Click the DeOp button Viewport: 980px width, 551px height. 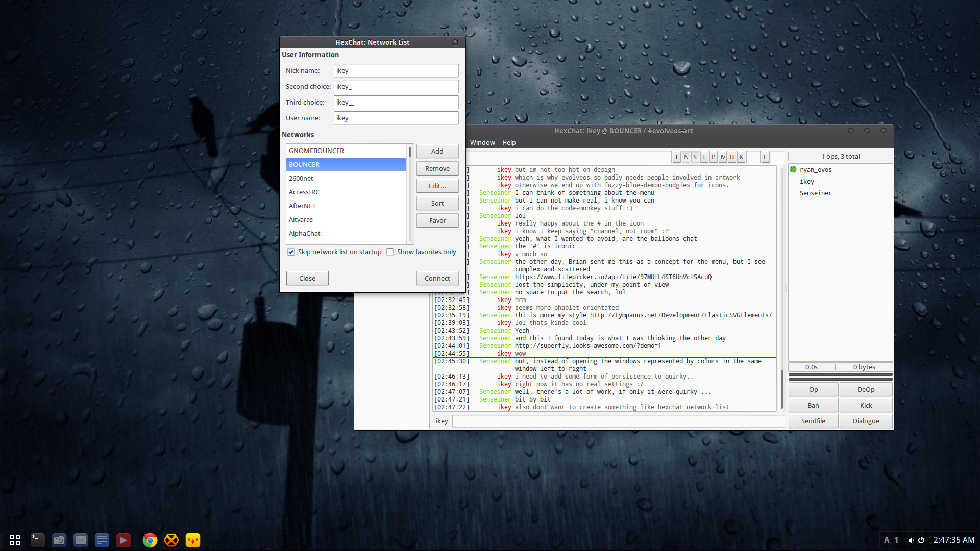(x=866, y=389)
